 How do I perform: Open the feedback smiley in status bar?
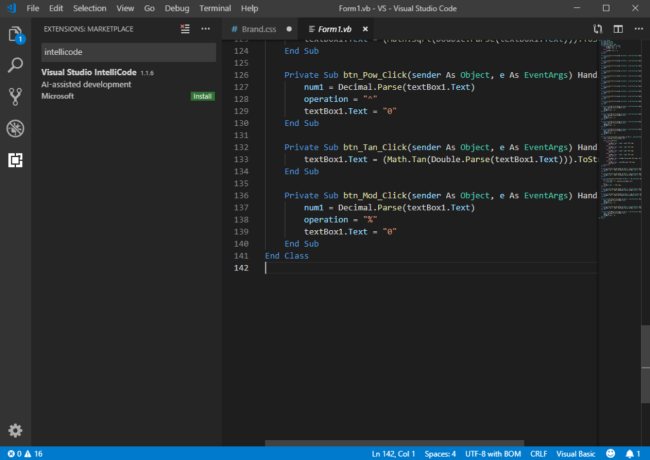coord(611,454)
